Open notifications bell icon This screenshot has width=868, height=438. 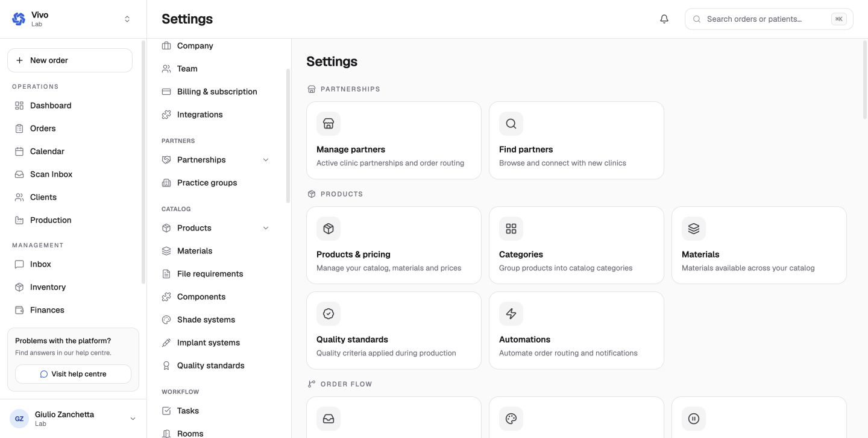pos(664,19)
